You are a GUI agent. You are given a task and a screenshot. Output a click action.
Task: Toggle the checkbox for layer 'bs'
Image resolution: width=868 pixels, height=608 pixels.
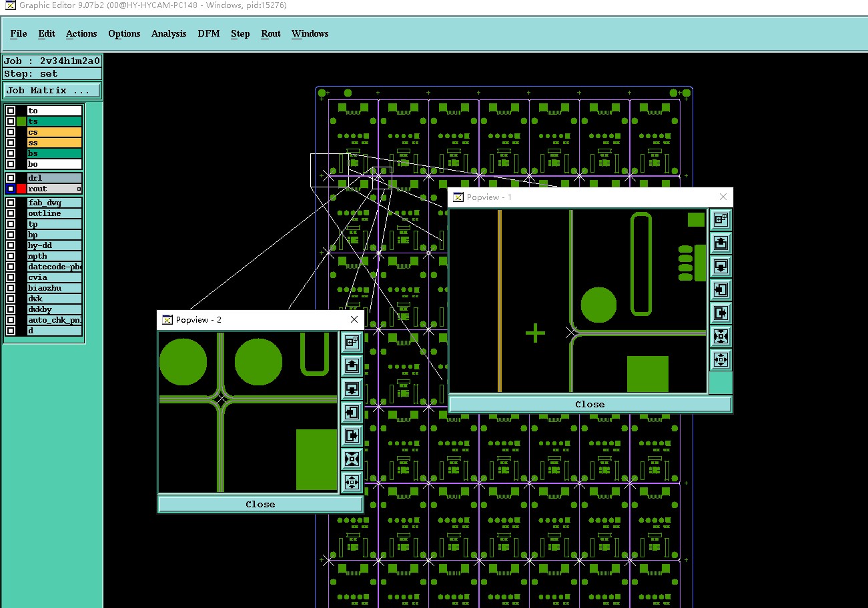coord(11,153)
